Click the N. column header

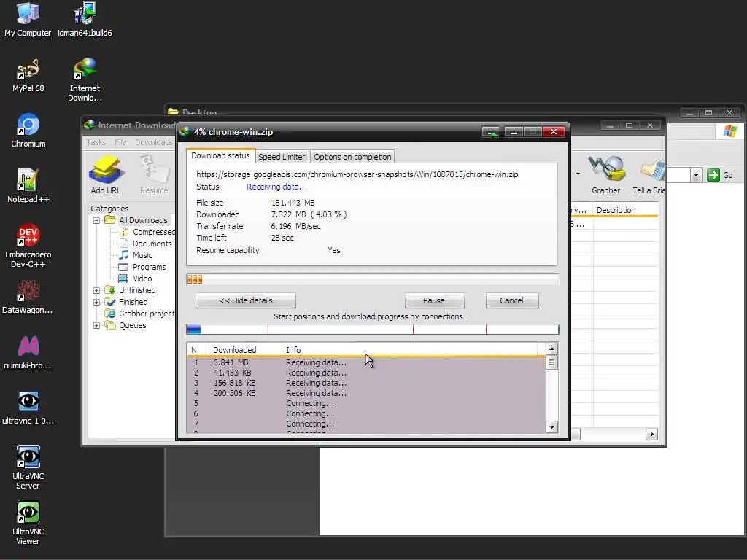(x=198, y=350)
